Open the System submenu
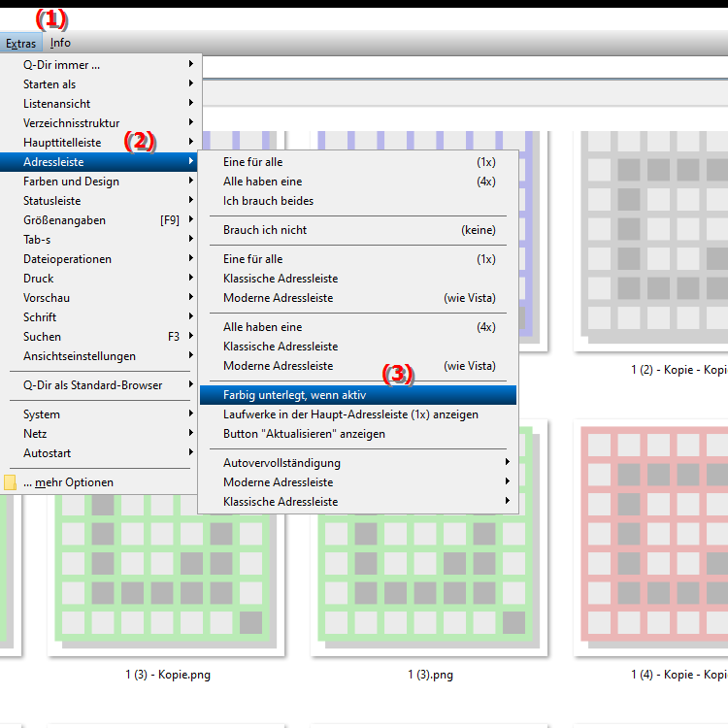Viewport: 728px width, 728px height. pyautogui.click(x=100, y=414)
